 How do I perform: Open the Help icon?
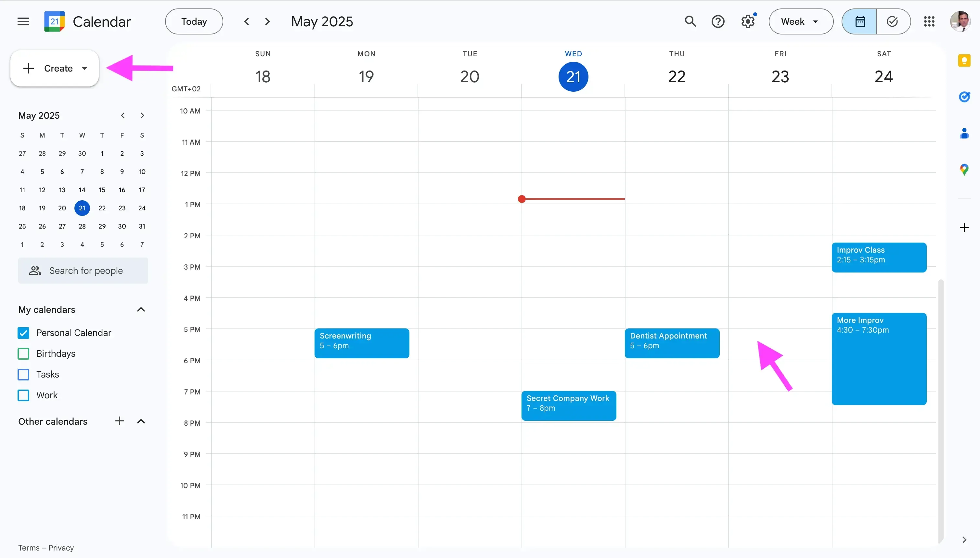[718, 21]
